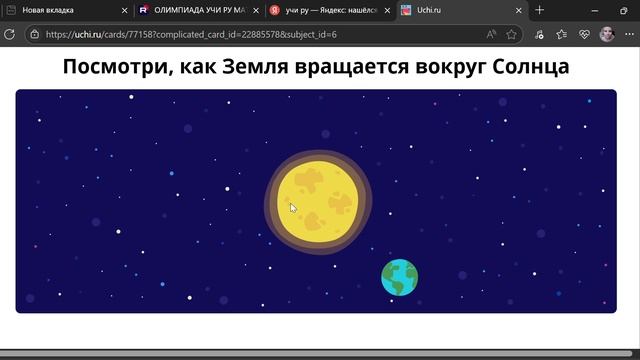Restore down the browser window
The width and height of the screenshot is (640, 360).
623,11
